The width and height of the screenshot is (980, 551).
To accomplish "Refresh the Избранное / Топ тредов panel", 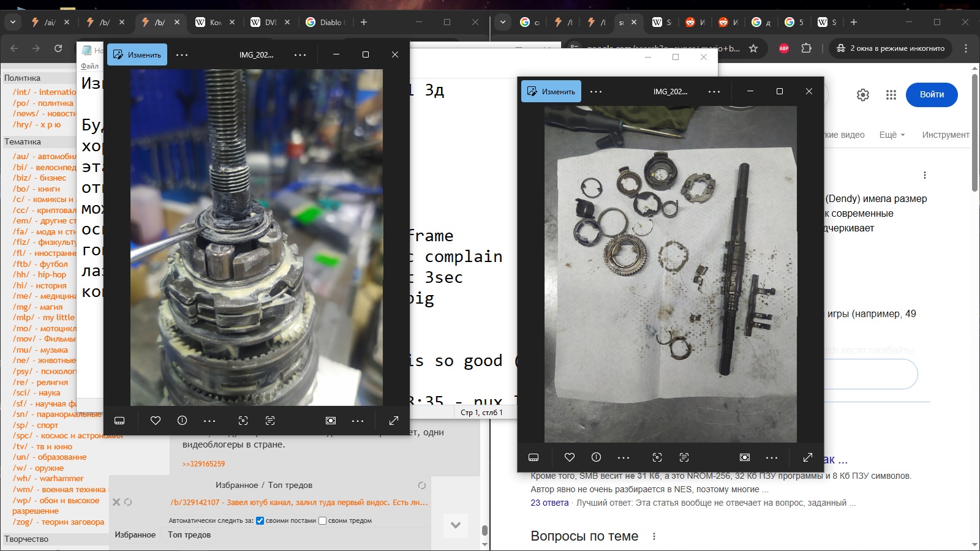I will [x=422, y=485].
